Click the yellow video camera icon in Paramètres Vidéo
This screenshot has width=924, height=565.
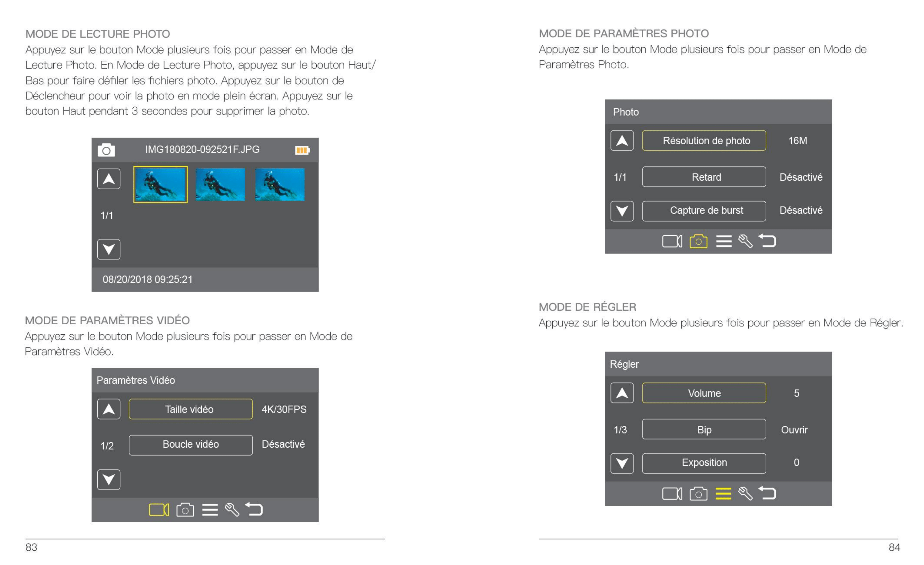click(x=159, y=510)
